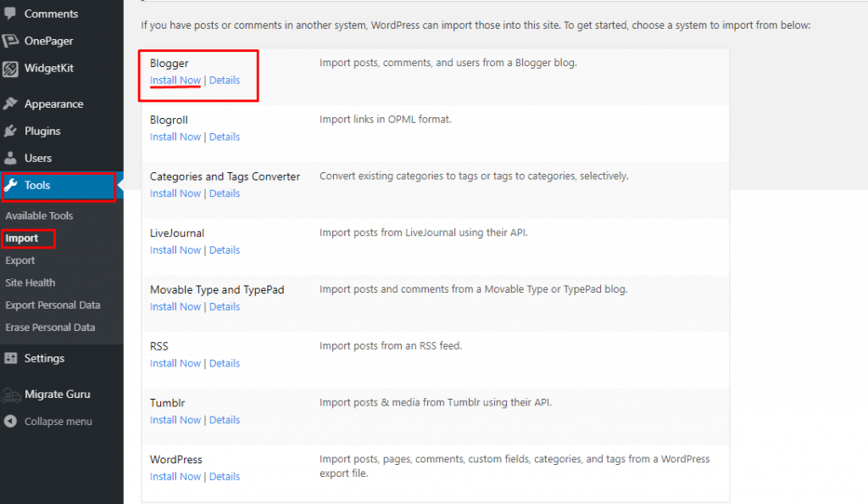868x504 pixels.
Task: View Details for the RSS importer
Action: click(224, 363)
